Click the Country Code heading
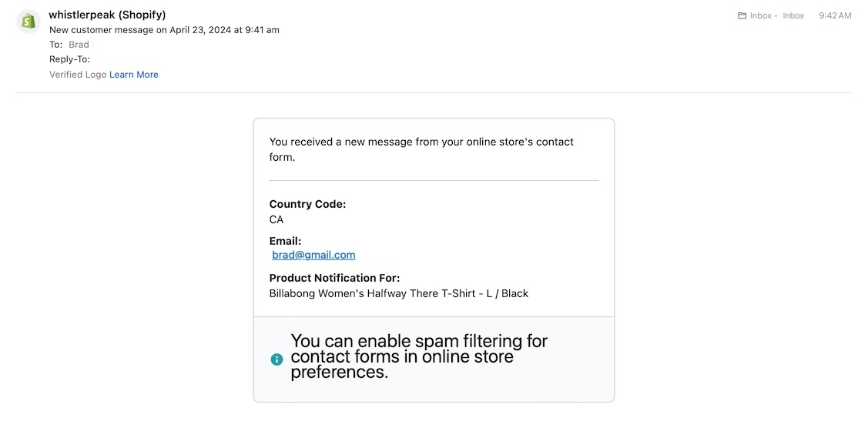This screenshot has height=438, width=868. click(307, 204)
